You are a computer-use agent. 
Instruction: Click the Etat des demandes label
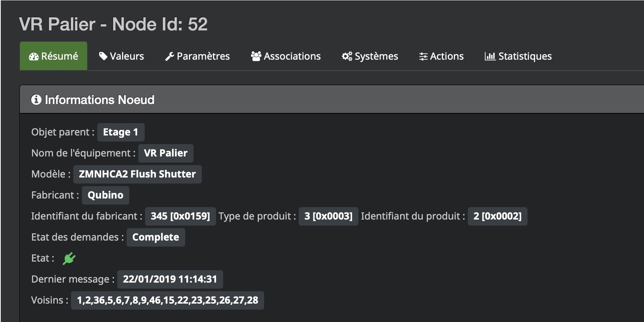tap(77, 237)
